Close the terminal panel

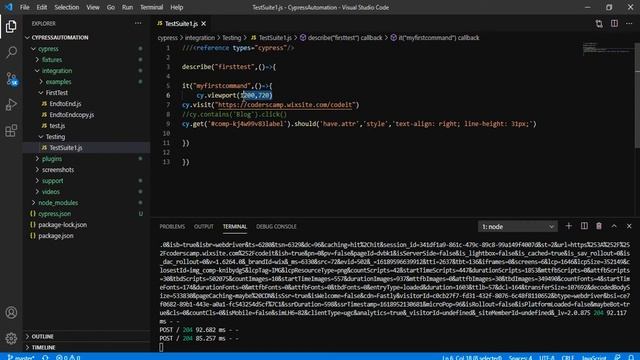629,226
